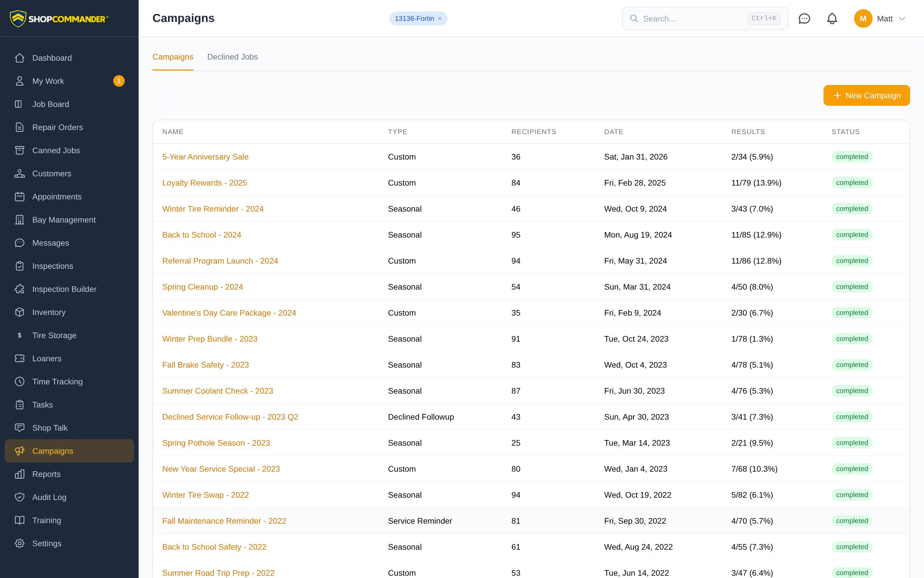Open Referral Program Launch - 2024 campaign
The image size is (924, 578).
click(x=220, y=261)
